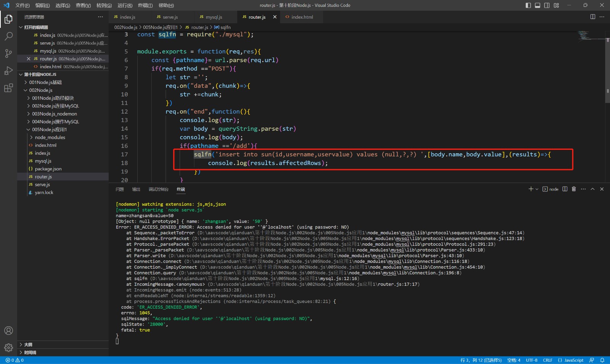Image resolution: width=610 pixels, height=364 pixels.
Task: Change UTF-8 encoding in status bar
Action: [x=531, y=360]
